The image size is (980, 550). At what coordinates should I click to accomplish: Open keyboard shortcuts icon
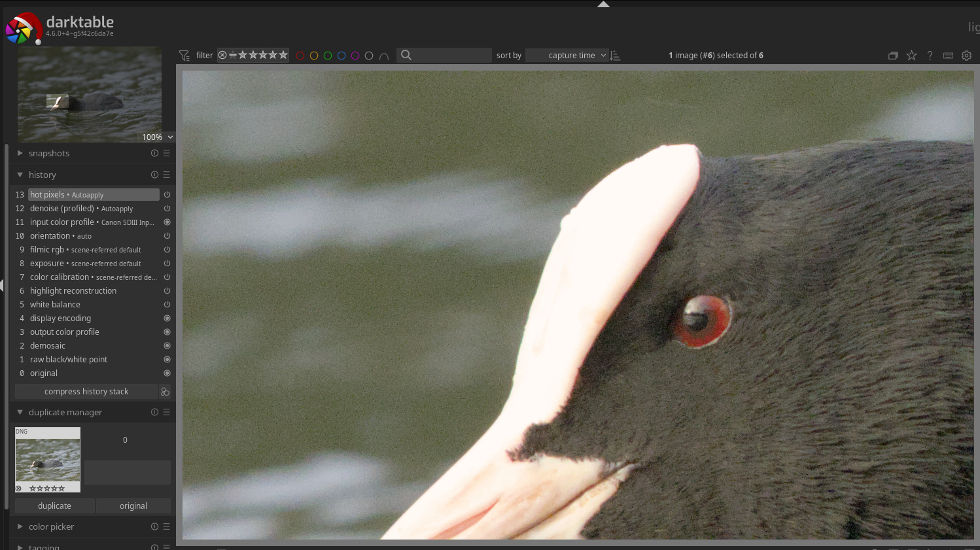pos(948,56)
